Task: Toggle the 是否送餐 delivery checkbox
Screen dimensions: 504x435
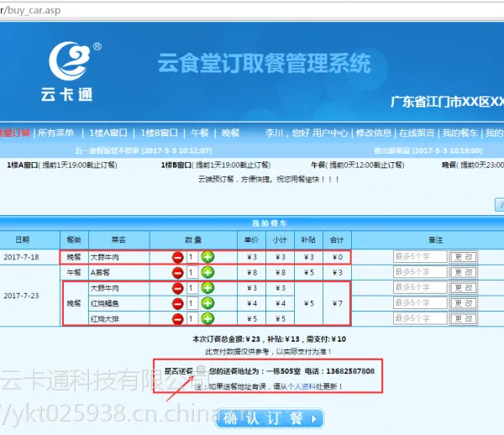Action: 201,369
